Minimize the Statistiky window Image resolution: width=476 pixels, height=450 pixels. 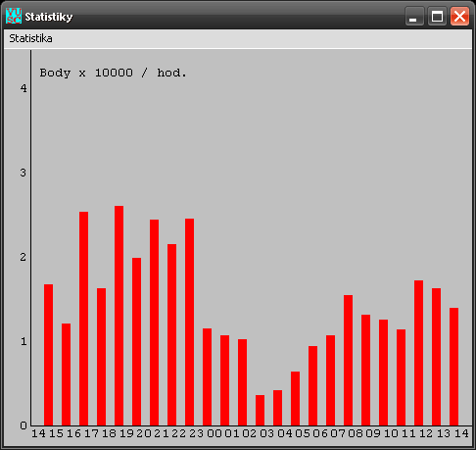coord(414,16)
